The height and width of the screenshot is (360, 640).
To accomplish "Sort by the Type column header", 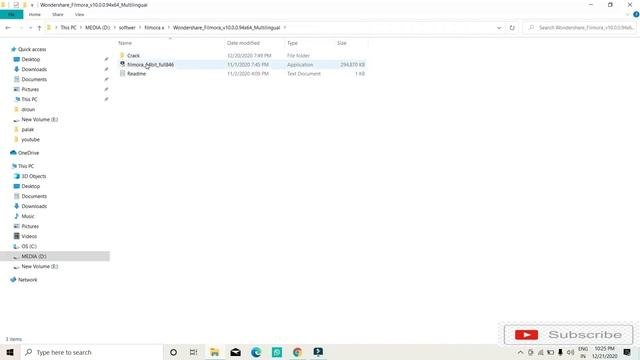I will click(292, 43).
